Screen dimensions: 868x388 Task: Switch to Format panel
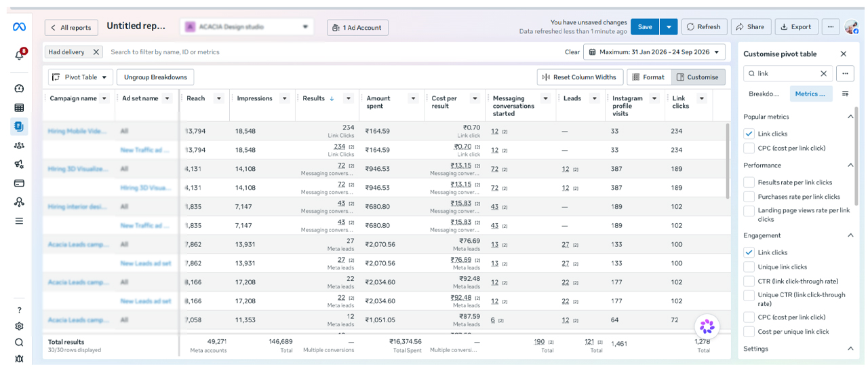click(x=648, y=77)
